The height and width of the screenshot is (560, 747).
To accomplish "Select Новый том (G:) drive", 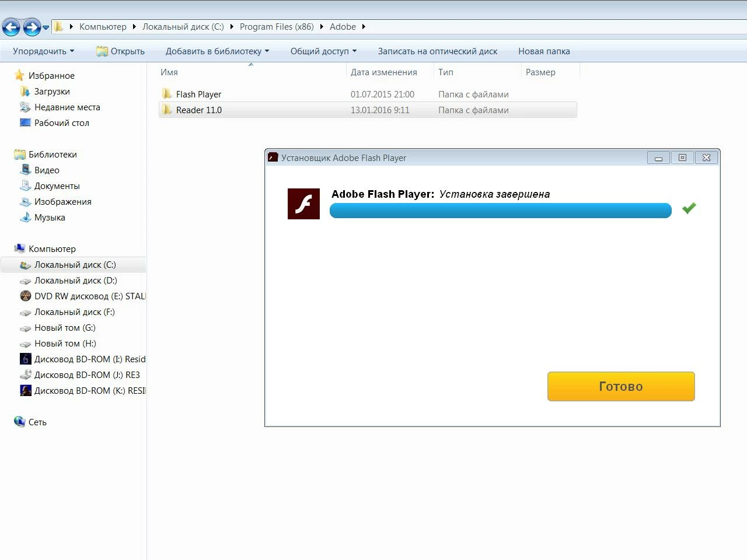I will pyautogui.click(x=65, y=328).
